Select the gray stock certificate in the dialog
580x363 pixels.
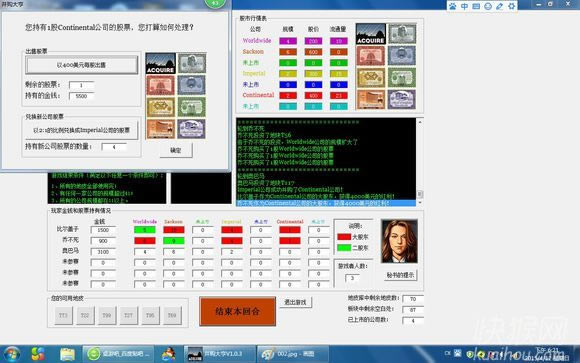tap(192, 63)
